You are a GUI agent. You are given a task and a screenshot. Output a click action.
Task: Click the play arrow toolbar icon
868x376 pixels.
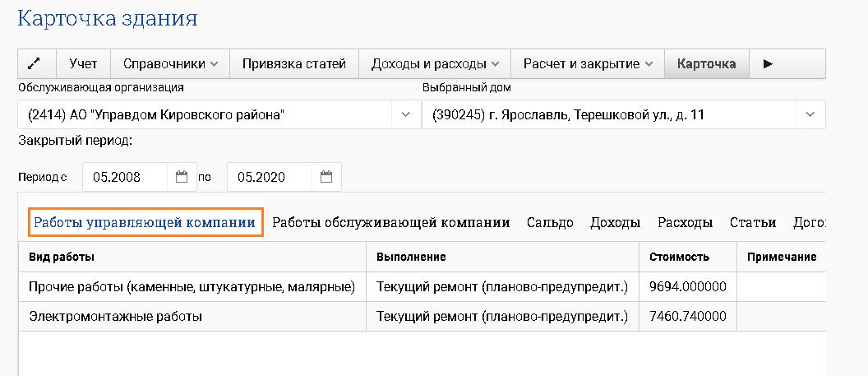tap(769, 63)
